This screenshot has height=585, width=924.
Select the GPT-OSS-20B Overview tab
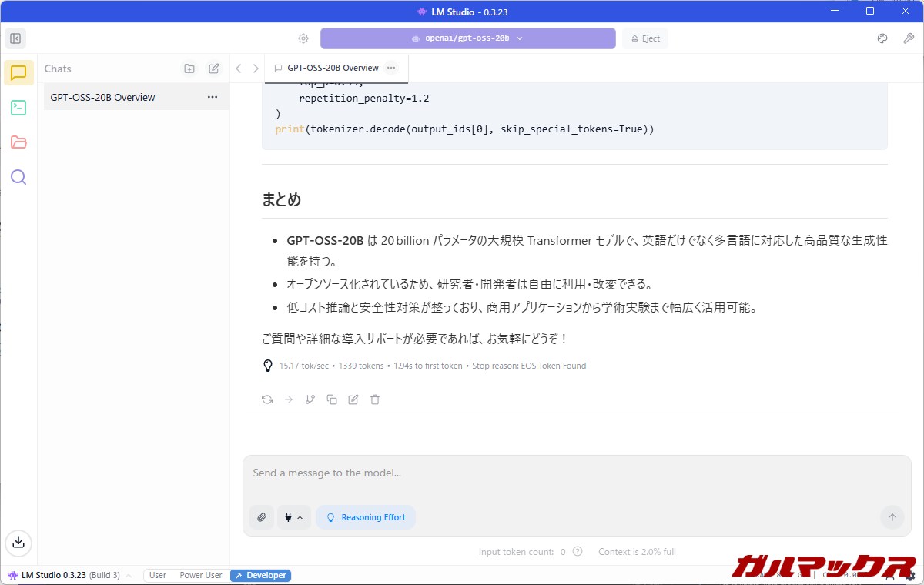(x=336, y=68)
